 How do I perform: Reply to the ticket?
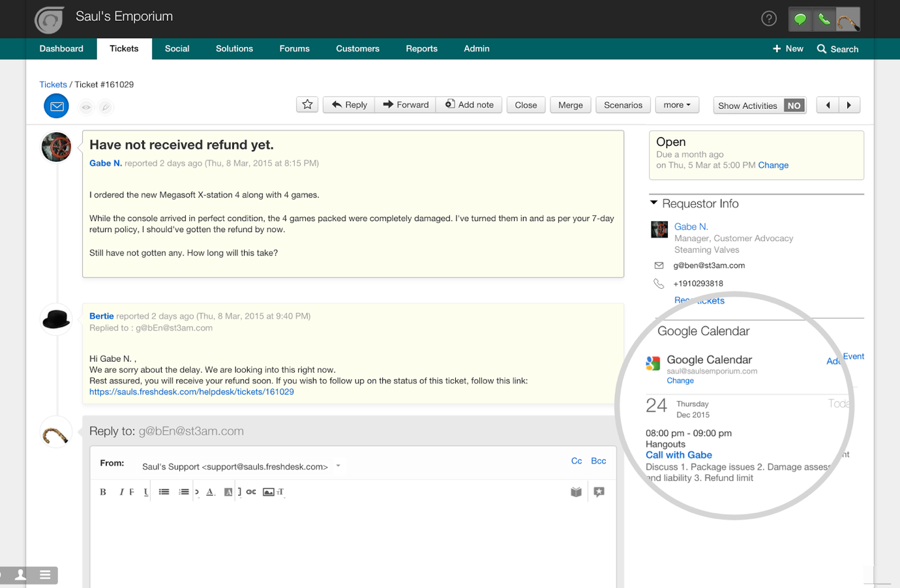click(349, 104)
